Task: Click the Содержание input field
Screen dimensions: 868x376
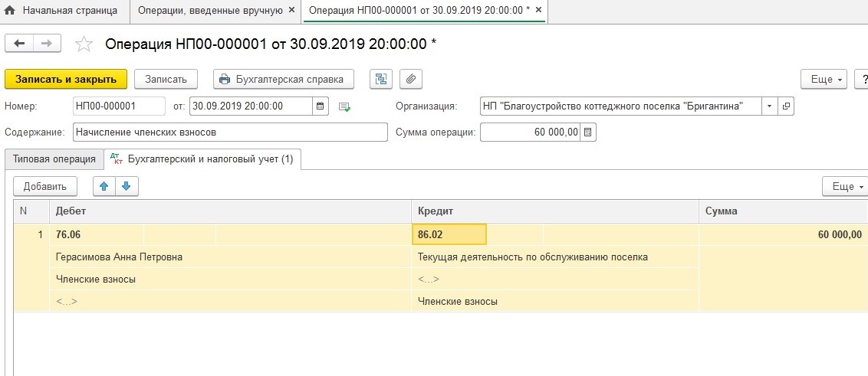Action: tap(230, 132)
